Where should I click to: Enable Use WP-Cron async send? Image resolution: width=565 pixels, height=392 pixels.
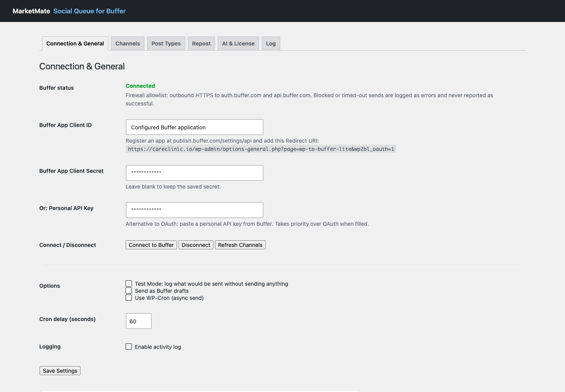(x=129, y=298)
